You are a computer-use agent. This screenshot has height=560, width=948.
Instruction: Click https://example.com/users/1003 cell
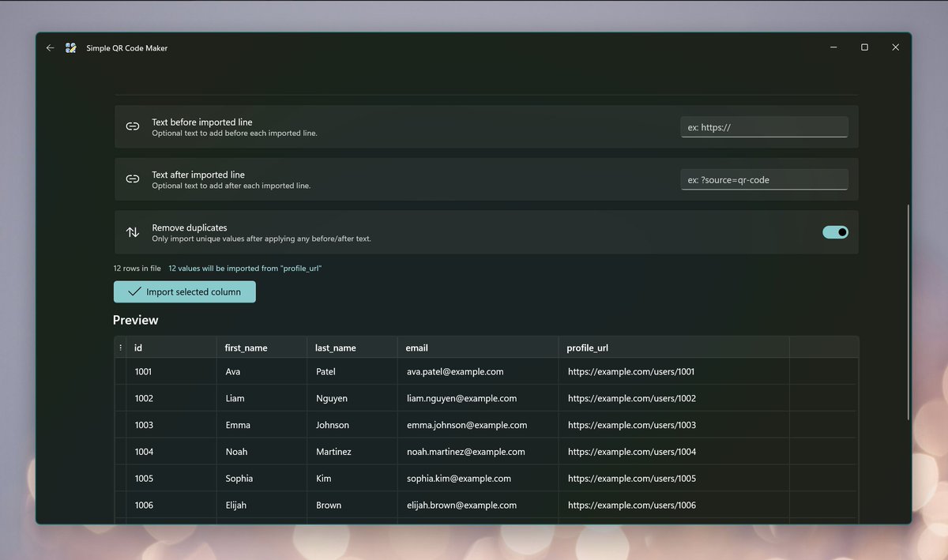coord(674,425)
